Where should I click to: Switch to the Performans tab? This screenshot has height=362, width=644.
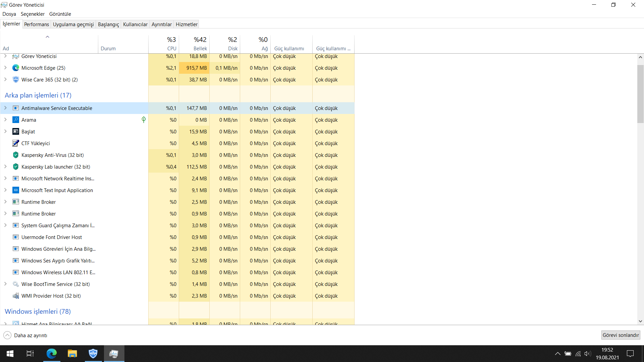(x=37, y=24)
